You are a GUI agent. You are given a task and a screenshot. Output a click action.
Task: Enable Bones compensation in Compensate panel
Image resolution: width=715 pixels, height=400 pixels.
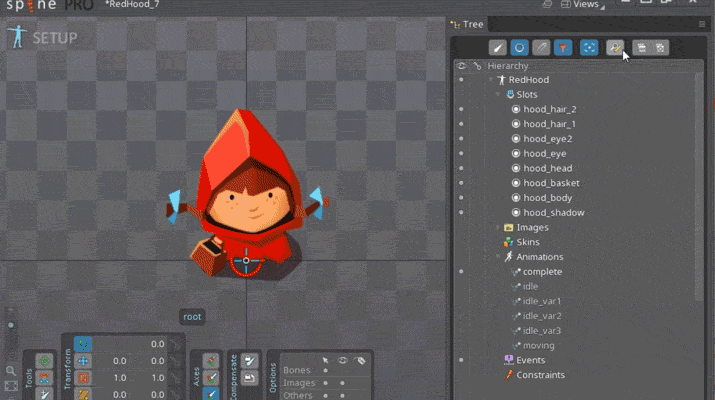point(249,361)
